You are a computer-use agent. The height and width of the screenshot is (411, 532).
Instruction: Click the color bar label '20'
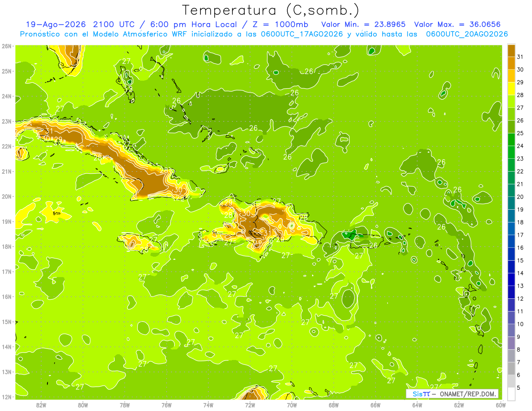coord(520,197)
